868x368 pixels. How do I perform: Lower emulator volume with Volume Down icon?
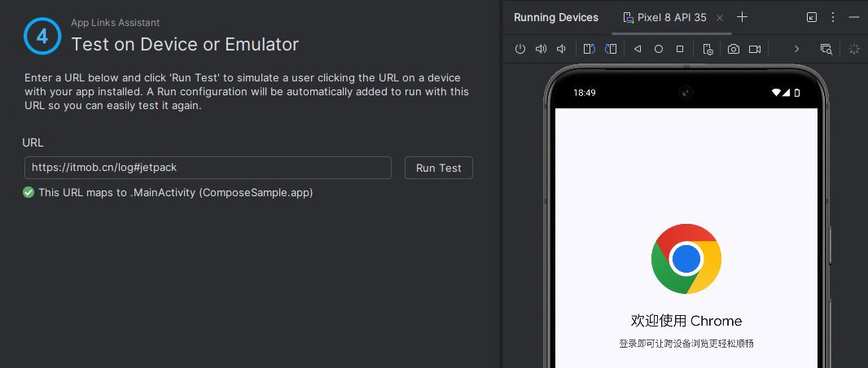click(561, 49)
